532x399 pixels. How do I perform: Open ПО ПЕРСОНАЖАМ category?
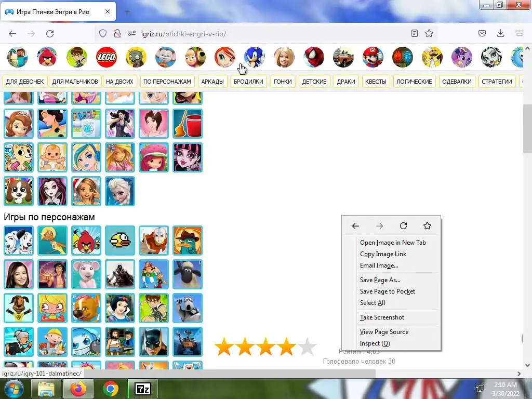(x=167, y=82)
